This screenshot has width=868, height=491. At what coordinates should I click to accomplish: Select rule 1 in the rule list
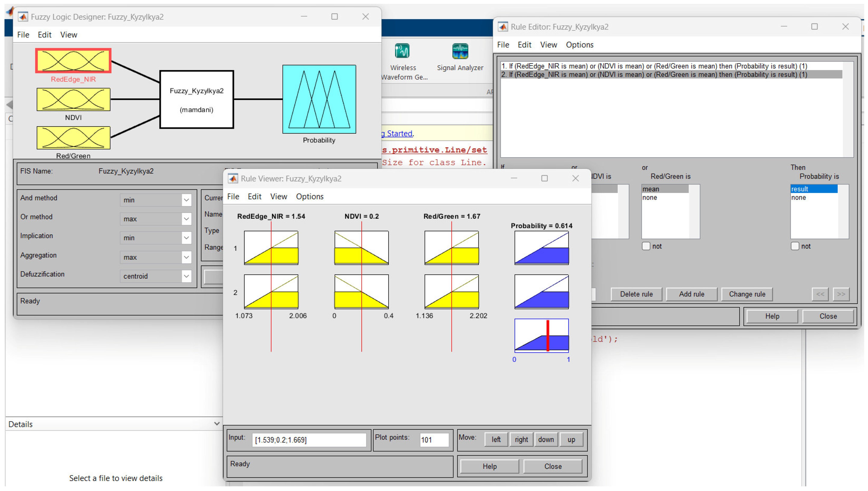pyautogui.click(x=654, y=66)
